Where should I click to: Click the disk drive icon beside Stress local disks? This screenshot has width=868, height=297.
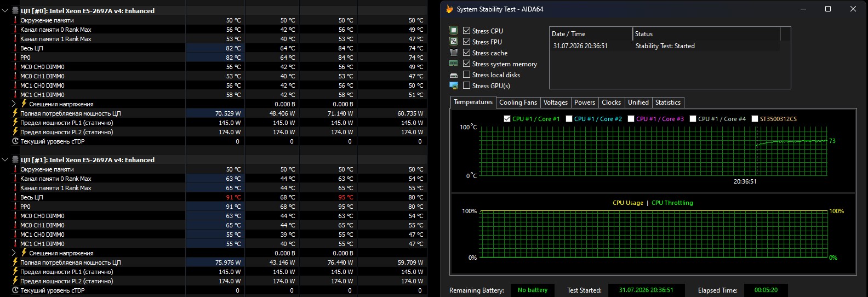[453, 75]
